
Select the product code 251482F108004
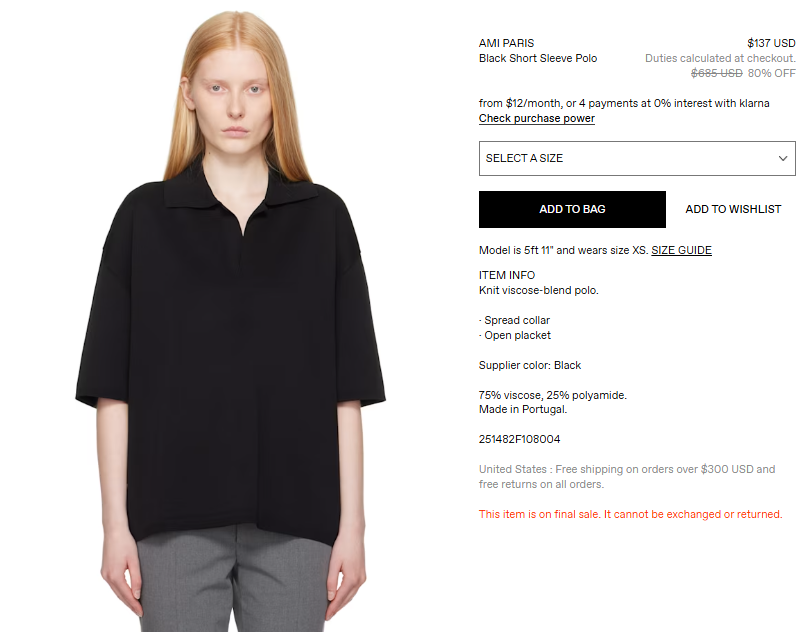click(519, 439)
